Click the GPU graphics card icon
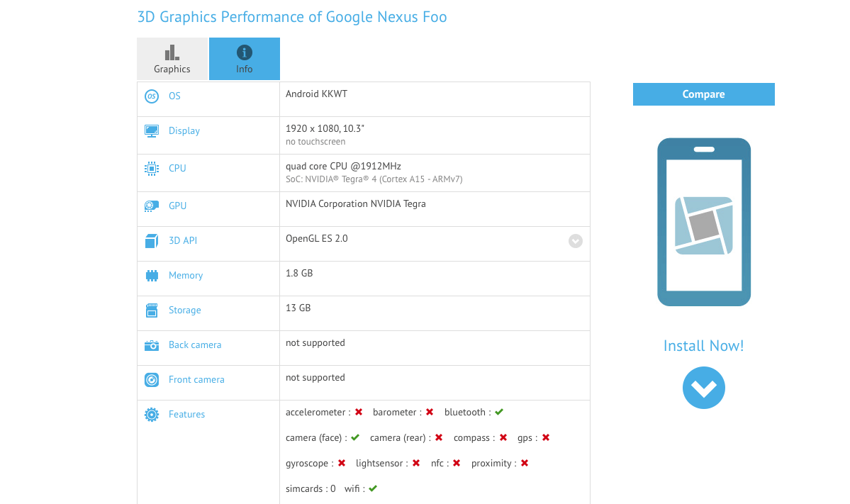Image resolution: width=850 pixels, height=504 pixels. pyautogui.click(x=151, y=206)
